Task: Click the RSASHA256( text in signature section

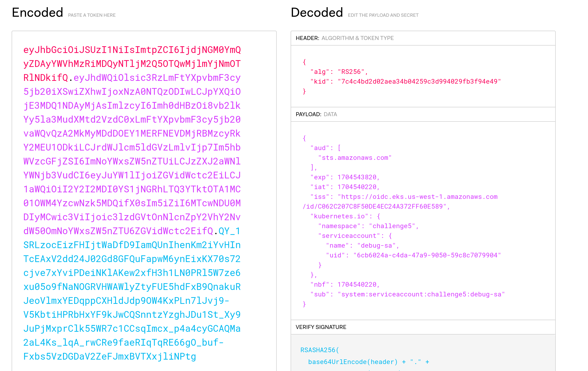Action: coord(319,350)
